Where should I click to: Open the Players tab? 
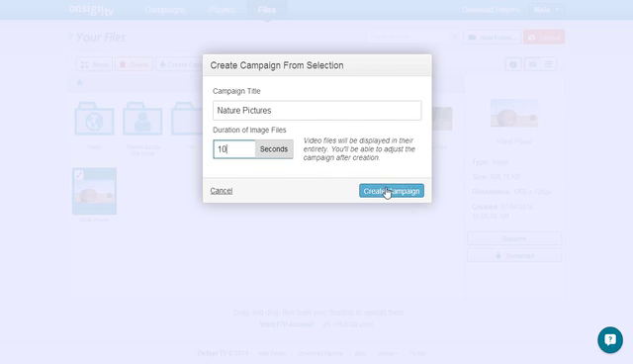[x=222, y=10]
